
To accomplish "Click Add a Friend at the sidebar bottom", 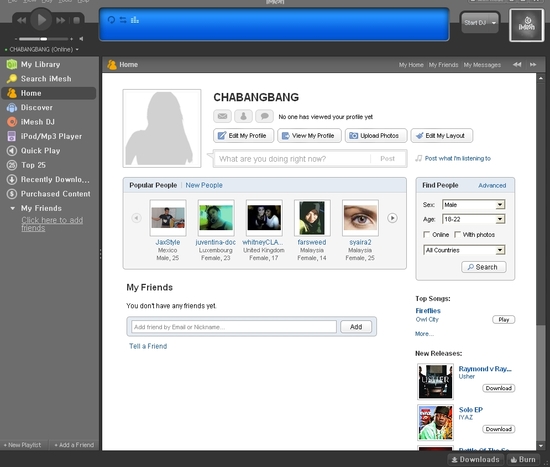I will point(74,445).
